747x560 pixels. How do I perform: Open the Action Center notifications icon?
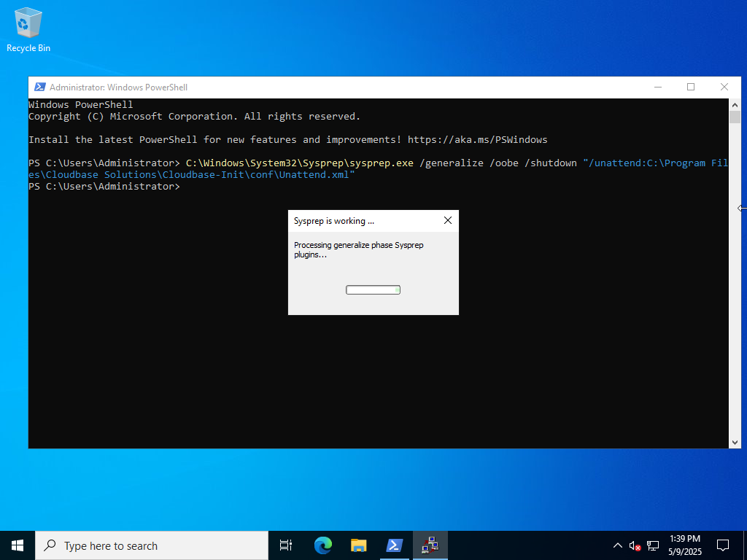point(723,545)
